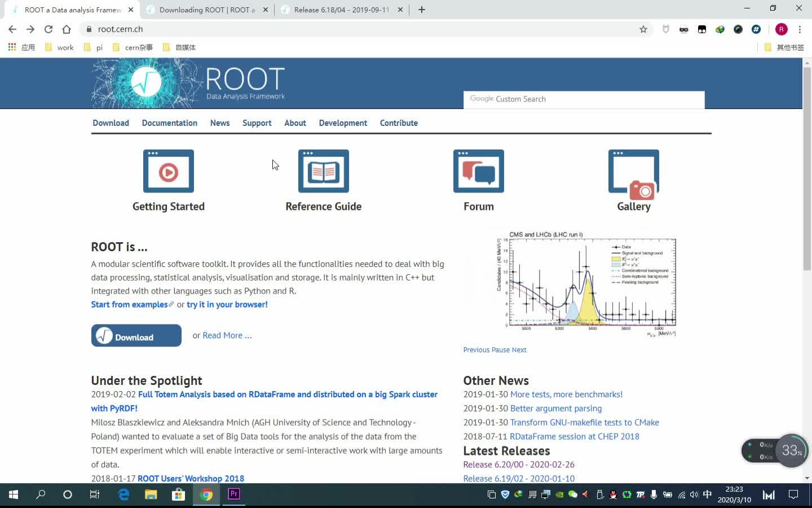The image size is (812, 508).
Task: Open the Chrome profile avatar R
Action: pos(781,29)
